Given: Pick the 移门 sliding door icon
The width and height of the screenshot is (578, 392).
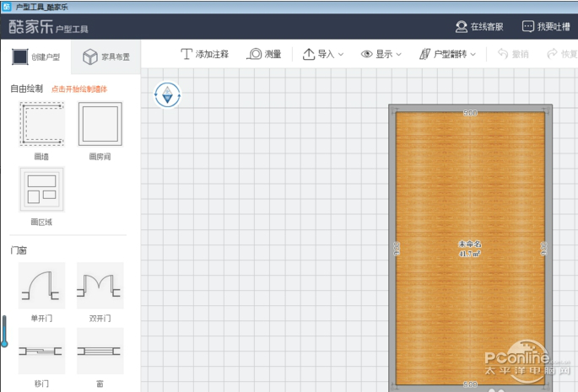Looking at the screenshot, I should [x=41, y=351].
